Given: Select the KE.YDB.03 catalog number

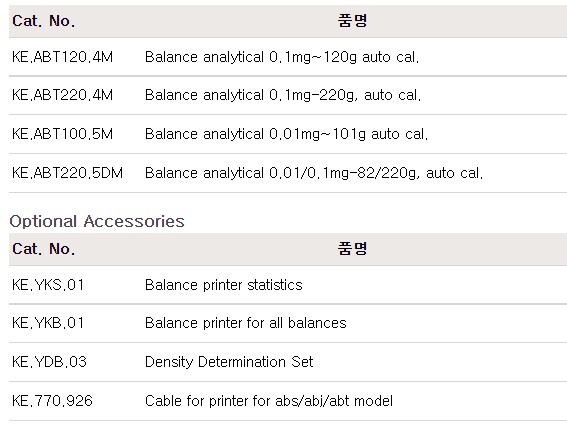Looking at the screenshot, I should pyautogui.click(x=50, y=362).
